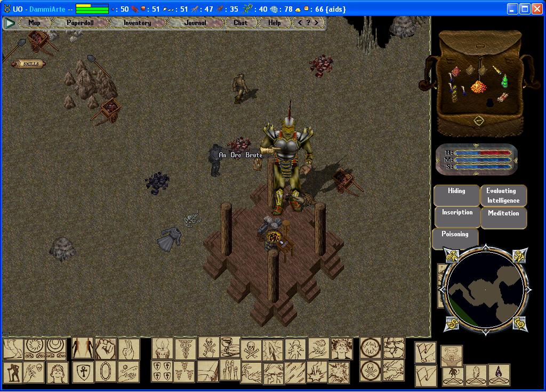The height and width of the screenshot is (392, 546).
Task: Use the Meditation skill button
Action: (x=503, y=217)
